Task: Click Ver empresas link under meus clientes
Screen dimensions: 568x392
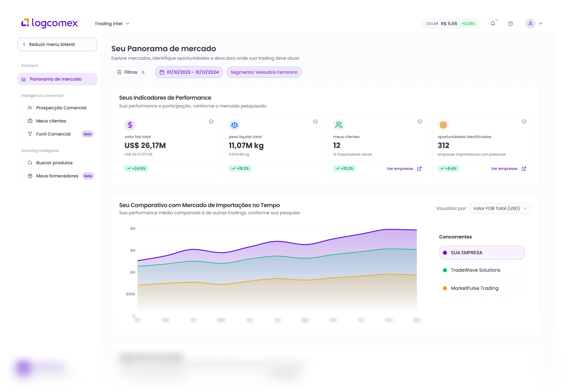Action: (x=404, y=169)
